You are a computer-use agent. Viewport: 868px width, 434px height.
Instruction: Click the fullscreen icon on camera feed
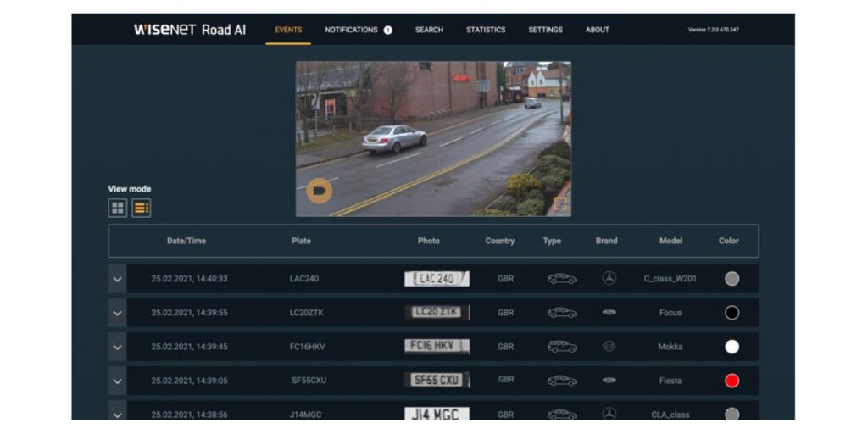coord(559,203)
